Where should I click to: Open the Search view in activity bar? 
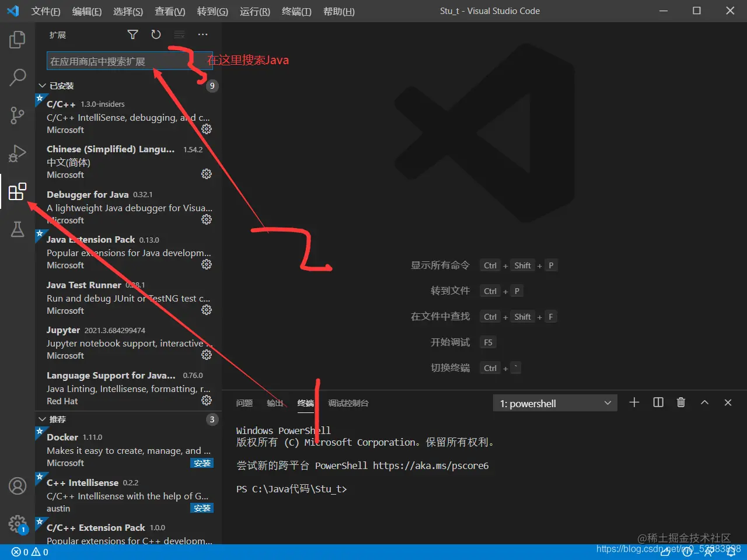(18, 77)
